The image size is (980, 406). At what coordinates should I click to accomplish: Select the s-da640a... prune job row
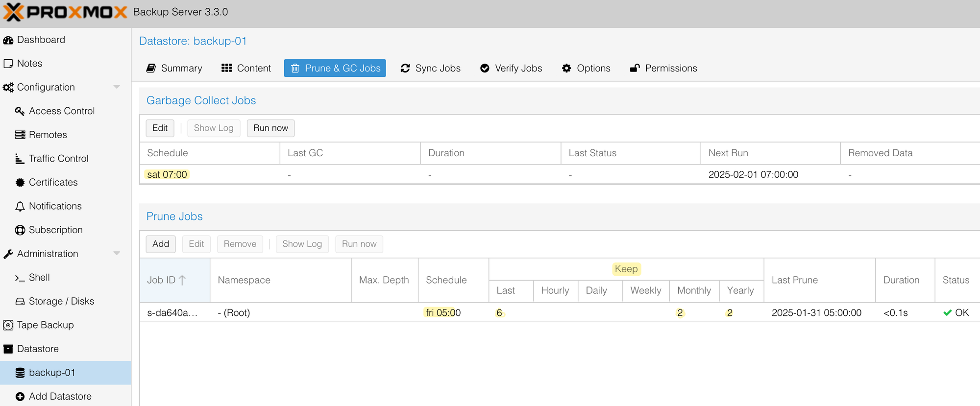coord(560,312)
